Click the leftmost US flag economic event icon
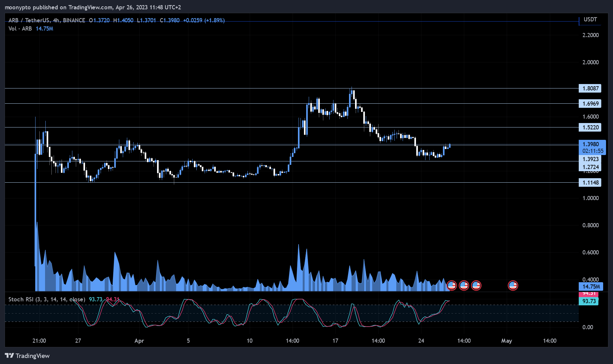Screen dimensions: 613x364 coord(452,285)
